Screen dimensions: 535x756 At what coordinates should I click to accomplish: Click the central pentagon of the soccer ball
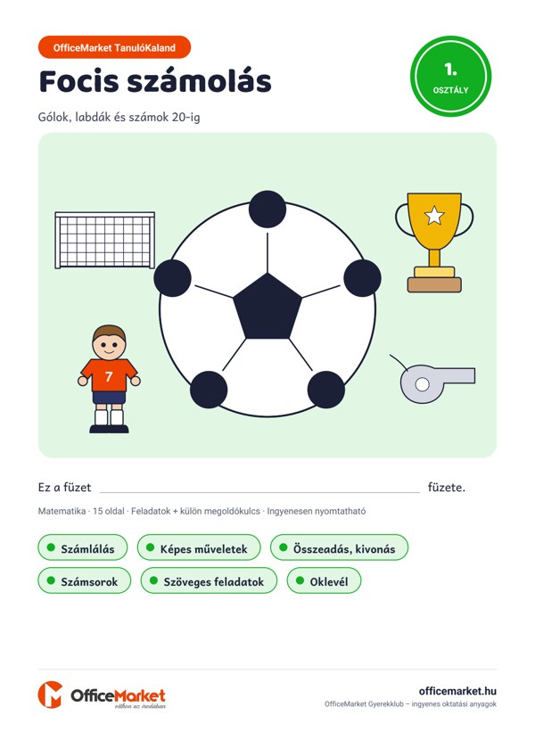click(x=267, y=307)
